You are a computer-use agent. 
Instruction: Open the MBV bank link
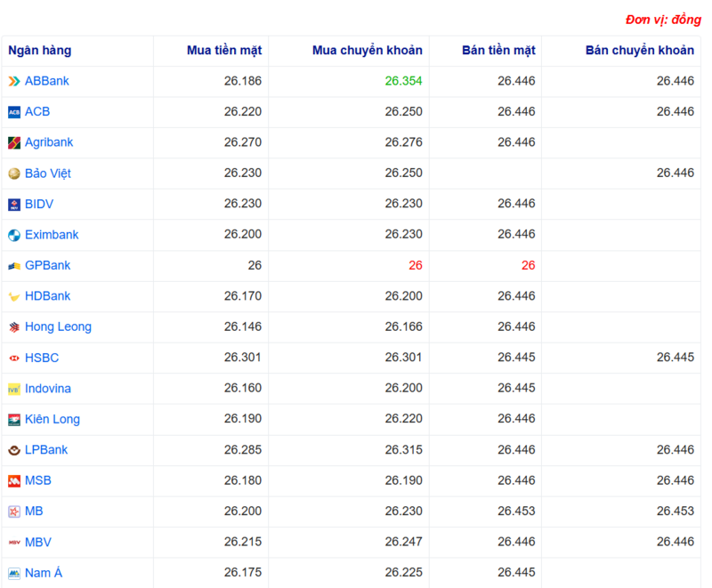coord(38,542)
